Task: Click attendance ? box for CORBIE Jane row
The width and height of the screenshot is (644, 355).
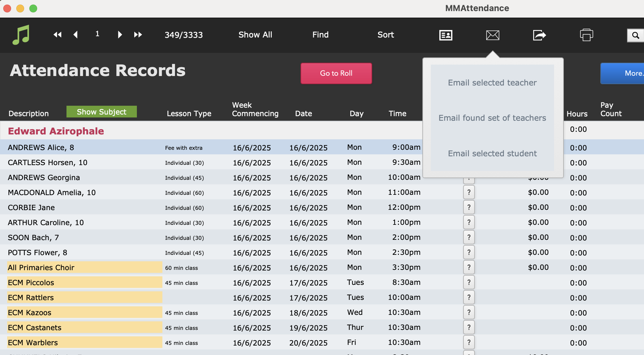Action: [469, 208]
